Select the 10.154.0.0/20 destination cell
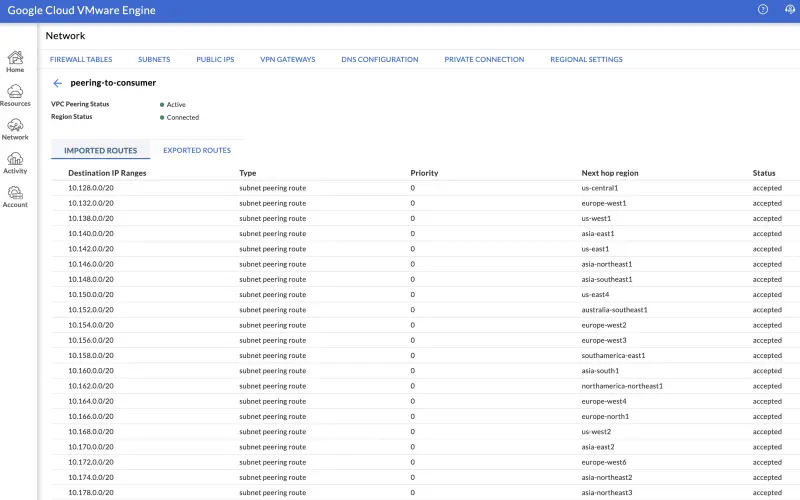 (91, 325)
